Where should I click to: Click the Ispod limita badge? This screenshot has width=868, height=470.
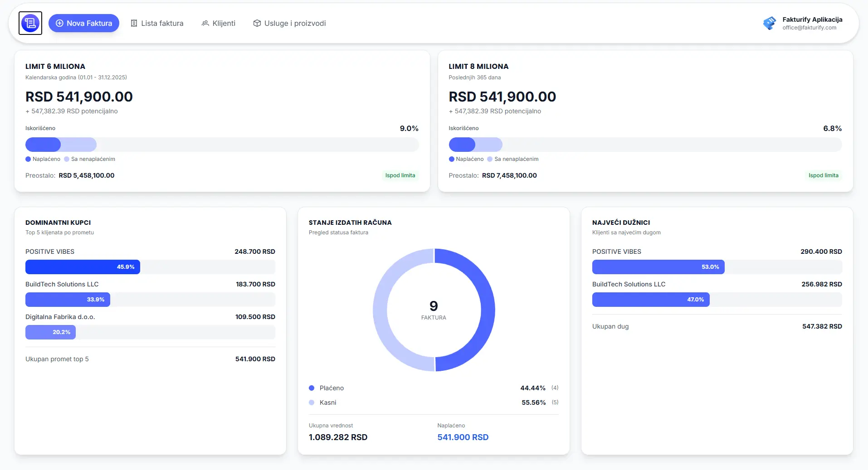pyautogui.click(x=400, y=175)
